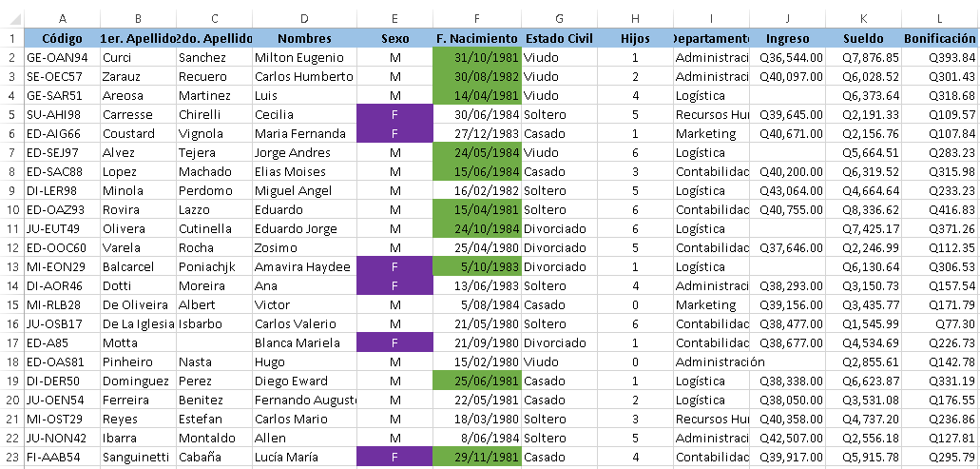Image resolution: width=980 pixels, height=469 pixels.
Task: Click the sueldo value Q8,336.62
Action: (863, 209)
